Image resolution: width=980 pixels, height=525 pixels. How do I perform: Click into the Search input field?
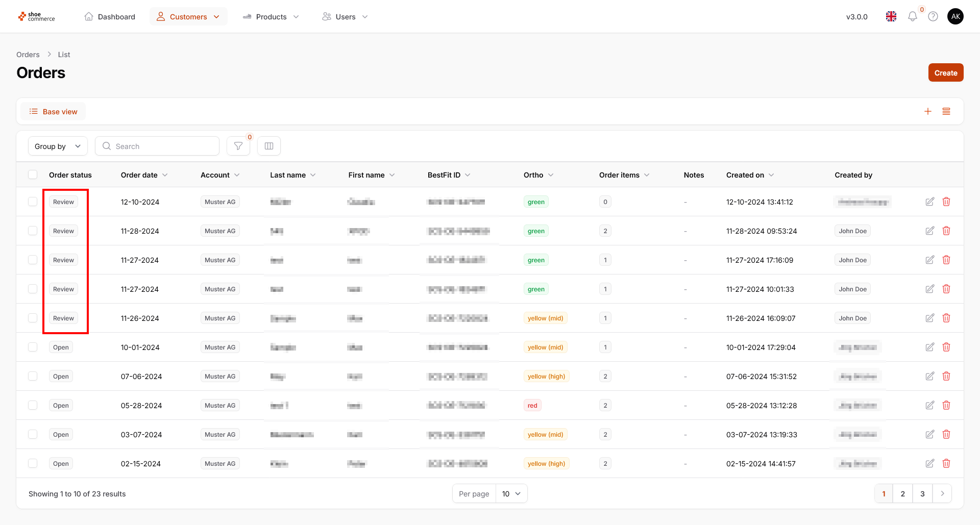tap(157, 146)
